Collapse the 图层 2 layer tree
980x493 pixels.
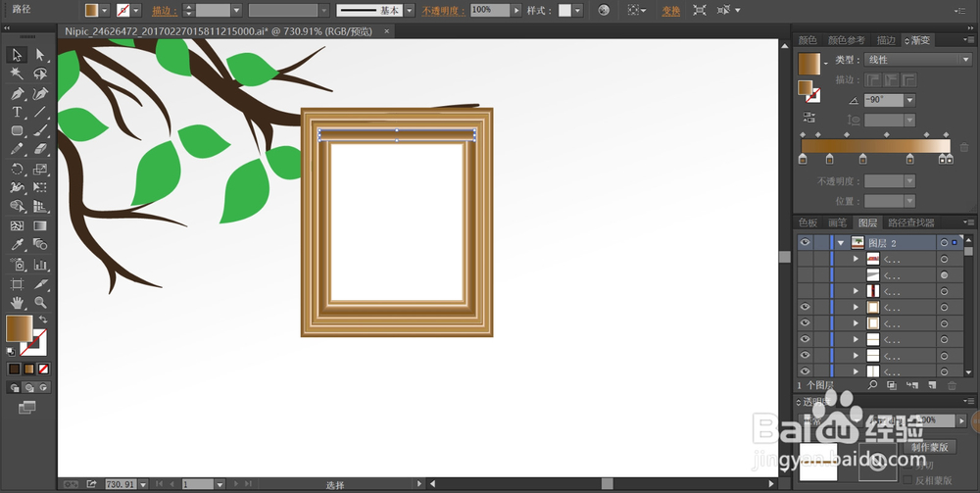[841, 242]
